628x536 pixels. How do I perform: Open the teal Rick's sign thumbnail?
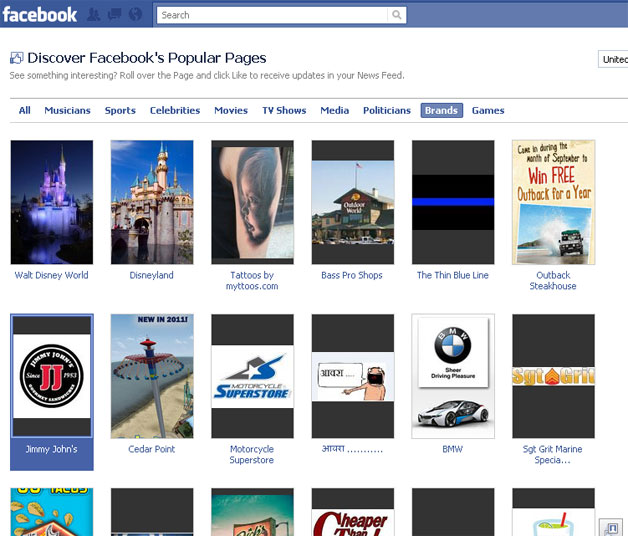(x=252, y=512)
